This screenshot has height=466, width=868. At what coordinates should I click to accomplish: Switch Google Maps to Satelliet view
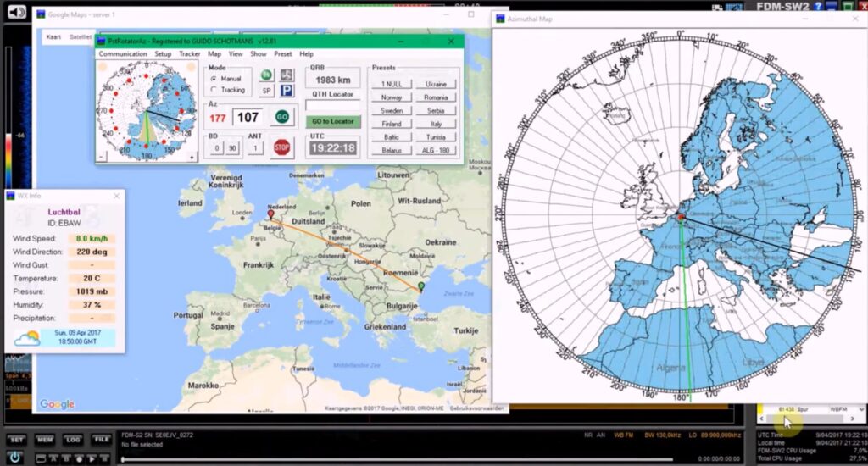(81, 37)
